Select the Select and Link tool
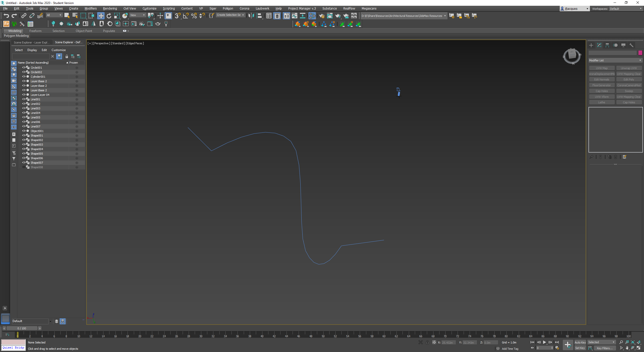The height and width of the screenshot is (352, 644). pyautogui.click(x=23, y=16)
